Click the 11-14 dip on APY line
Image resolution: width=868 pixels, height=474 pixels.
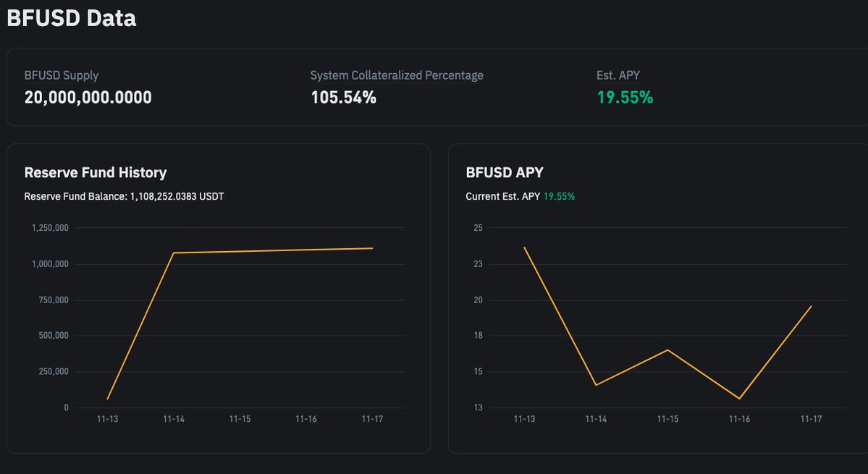(x=596, y=384)
